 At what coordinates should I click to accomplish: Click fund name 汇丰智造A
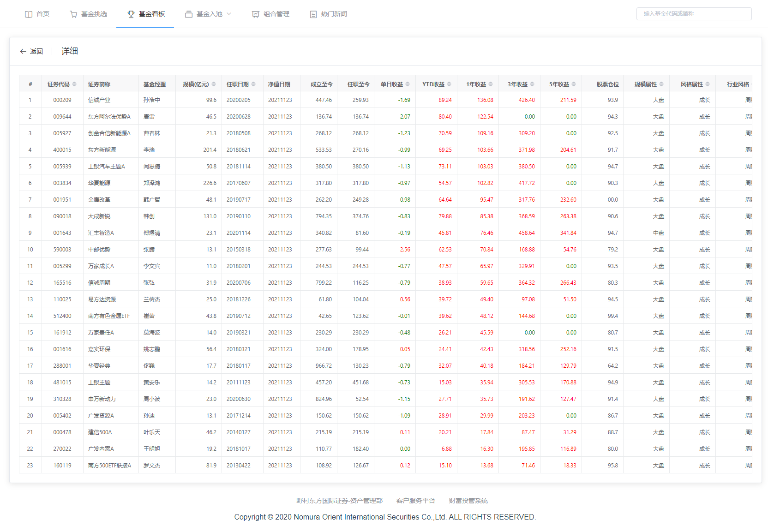click(101, 233)
